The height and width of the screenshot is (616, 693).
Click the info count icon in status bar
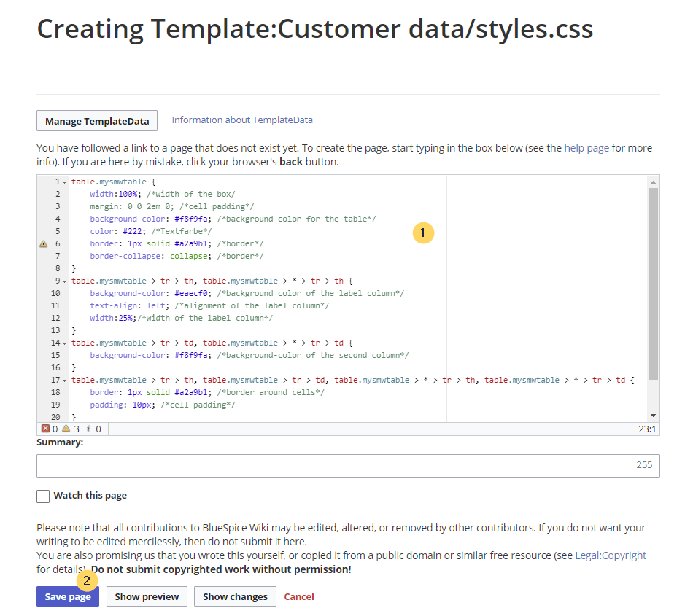pyautogui.click(x=88, y=429)
